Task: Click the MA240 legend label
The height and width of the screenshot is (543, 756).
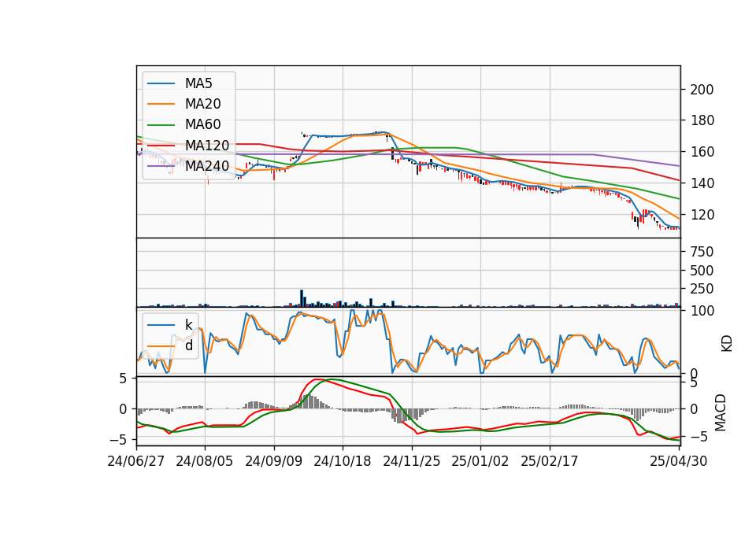Action: click(207, 166)
